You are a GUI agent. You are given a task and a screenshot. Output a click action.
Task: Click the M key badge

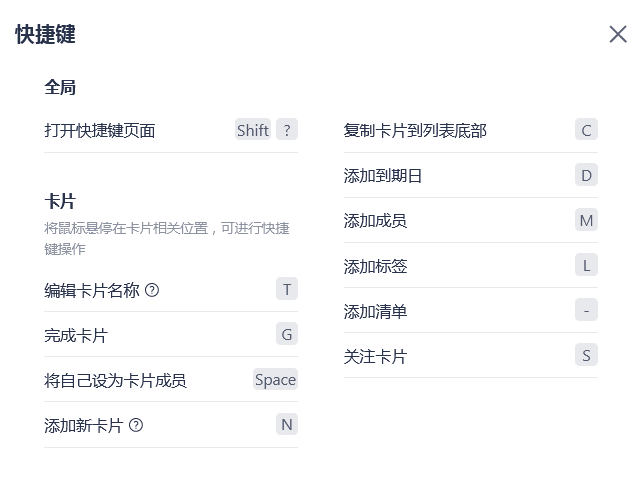coord(586,220)
